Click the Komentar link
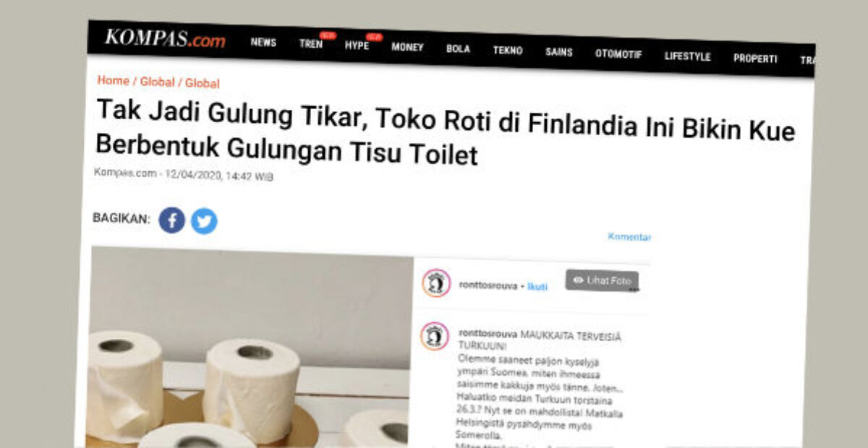Screen dimensions: 868x448 click(x=629, y=237)
